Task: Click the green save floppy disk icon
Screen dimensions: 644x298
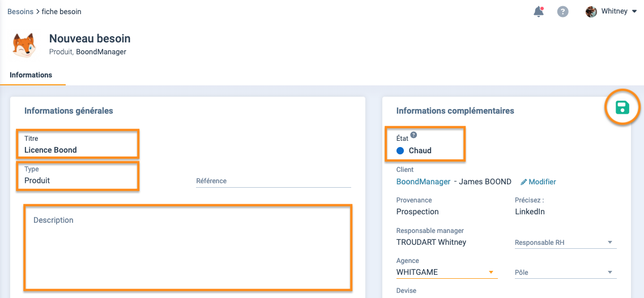Action: point(622,107)
